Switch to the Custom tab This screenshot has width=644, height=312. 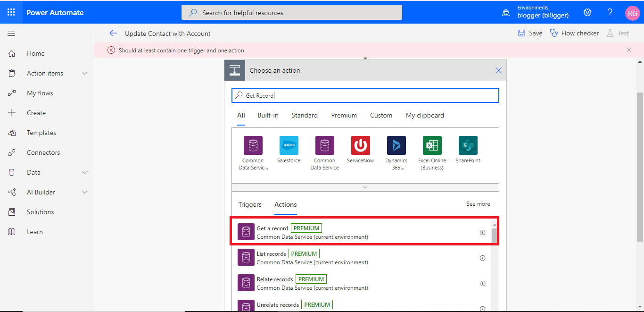coord(381,115)
